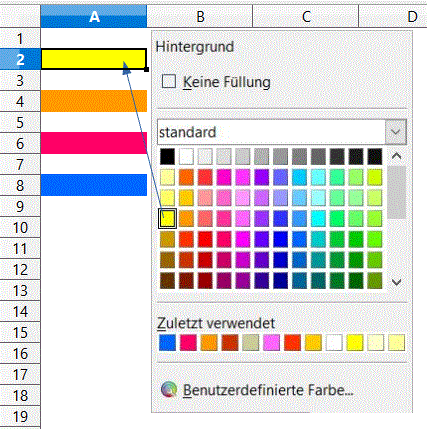This screenshot has height=429, width=427.
Task: Choose the pink-red swatch in Zuletzt verwendet
Action: point(188,343)
